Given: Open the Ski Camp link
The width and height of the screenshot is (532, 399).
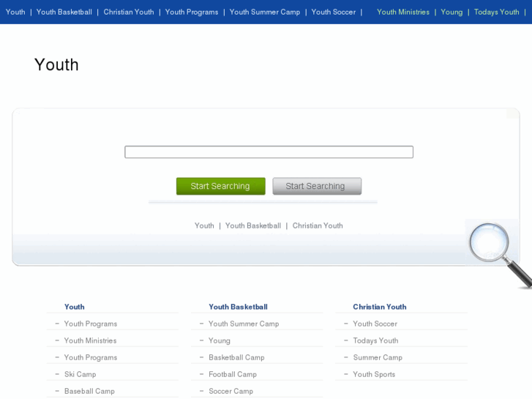Looking at the screenshot, I should pos(80,374).
